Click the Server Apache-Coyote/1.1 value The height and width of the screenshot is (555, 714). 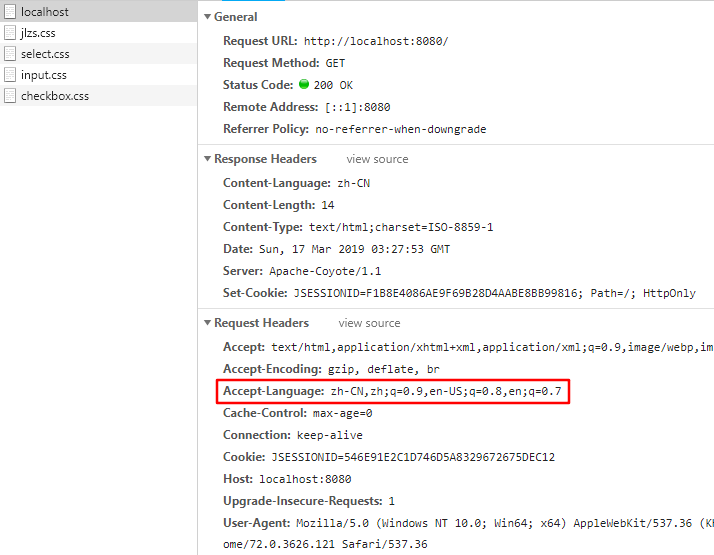(325, 271)
